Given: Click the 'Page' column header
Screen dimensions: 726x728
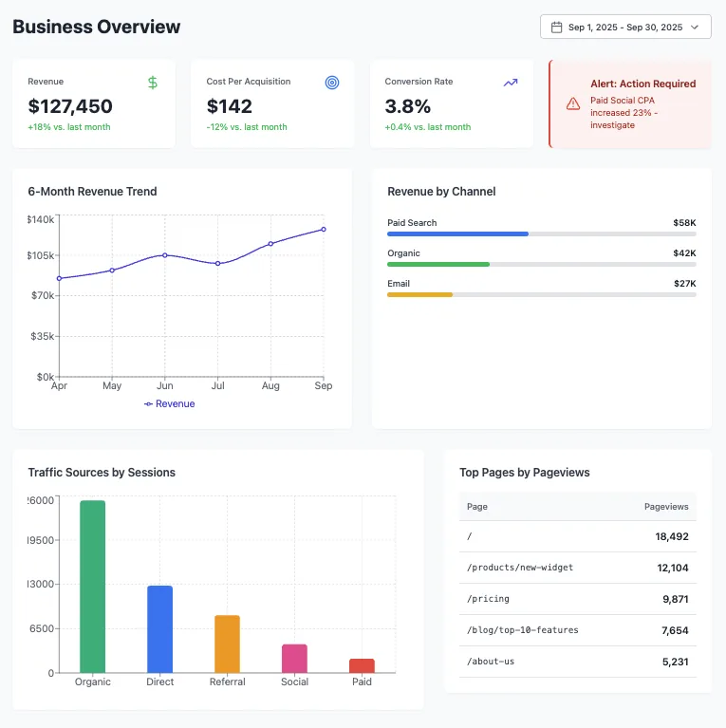Looking at the screenshot, I should (x=476, y=507).
